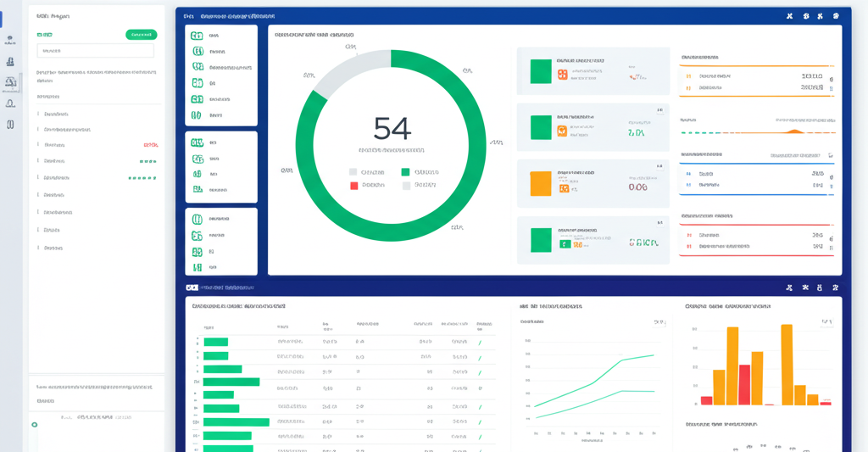
Task: Click the small icon beside the blue-bordered list header
Action: click(831, 156)
